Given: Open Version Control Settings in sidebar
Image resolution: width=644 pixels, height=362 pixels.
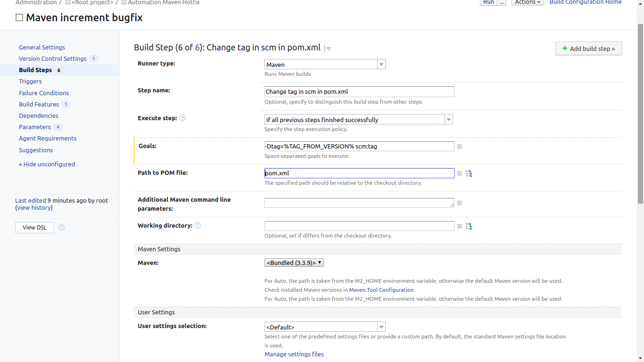Looking at the screenshot, I should coord(53,58).
